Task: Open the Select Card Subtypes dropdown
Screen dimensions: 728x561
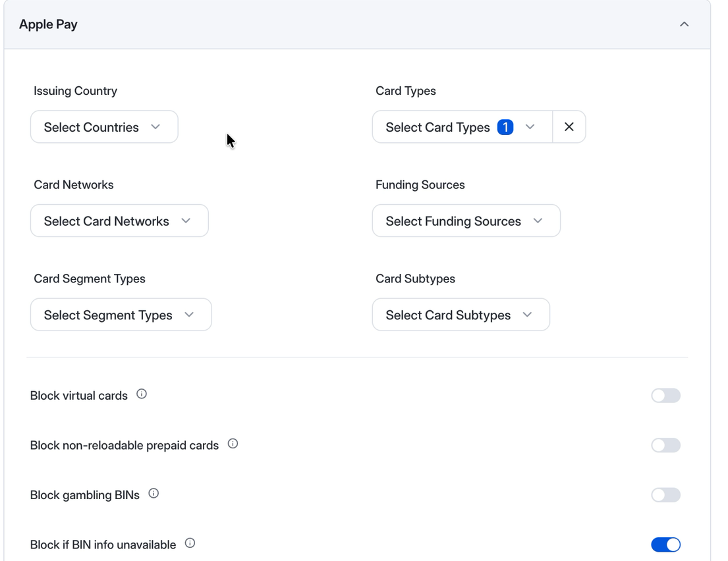Action: pos(461,315)
